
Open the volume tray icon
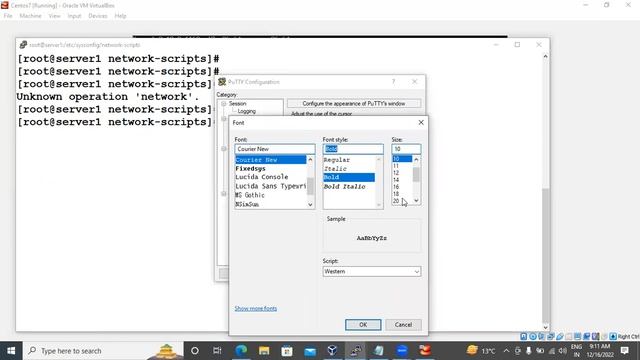click(562, 351)
